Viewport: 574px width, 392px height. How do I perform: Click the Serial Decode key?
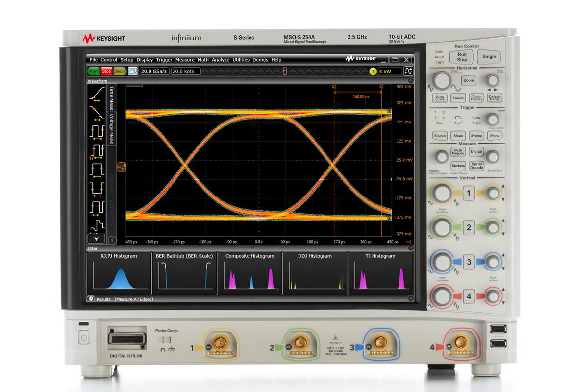coord(476,166)
